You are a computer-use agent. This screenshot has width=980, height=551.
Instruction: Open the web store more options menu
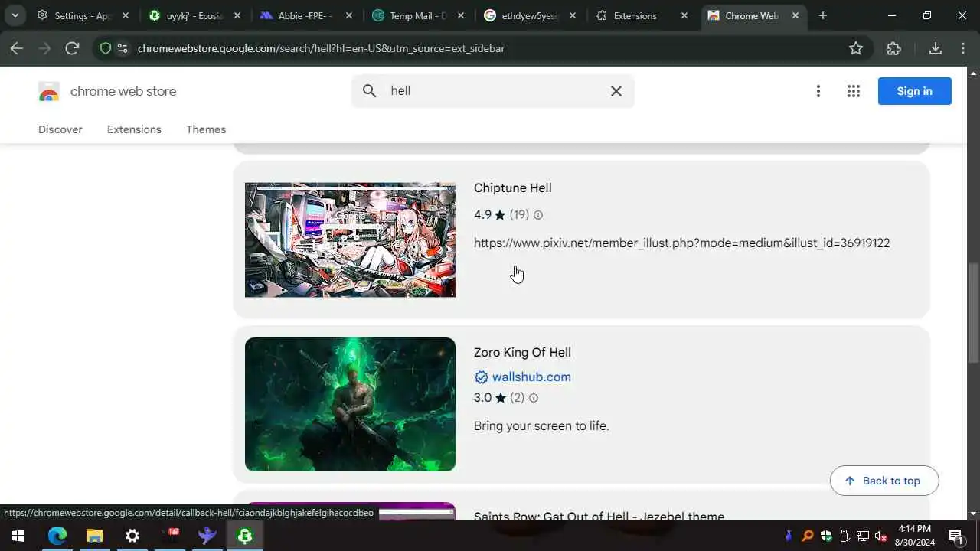tap(818, 91)
